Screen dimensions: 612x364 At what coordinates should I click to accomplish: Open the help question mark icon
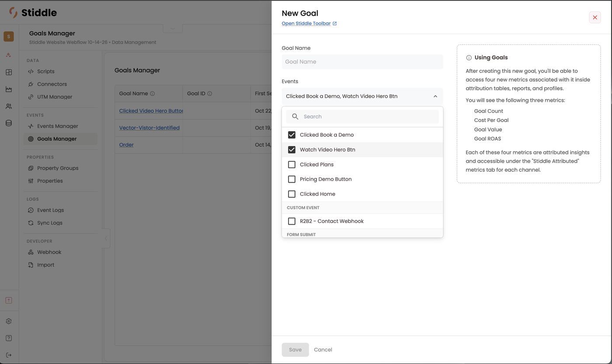[x=8, y=338]
